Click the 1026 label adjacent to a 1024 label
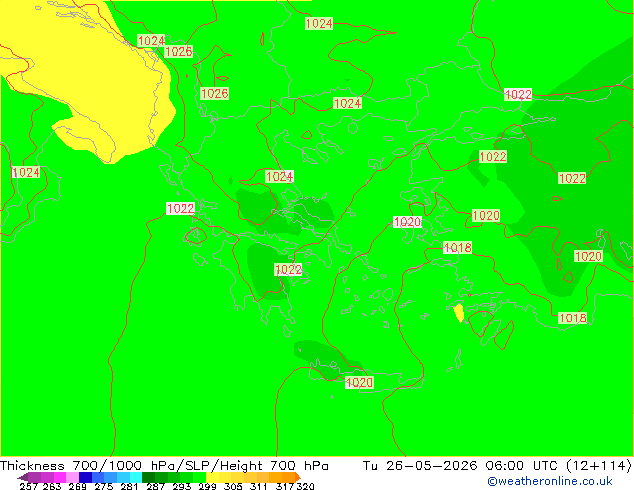Screen dimensions: 634x490 point(179,52)
